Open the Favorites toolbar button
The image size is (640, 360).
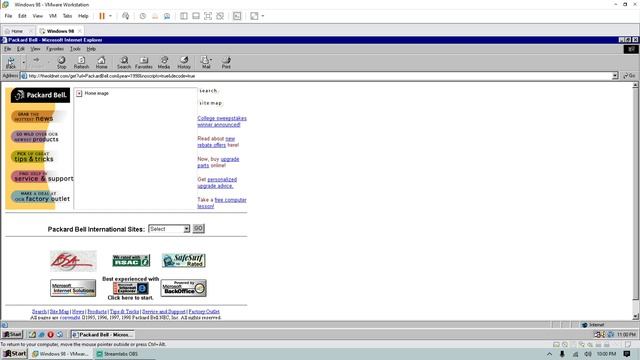tap(144, 62)
